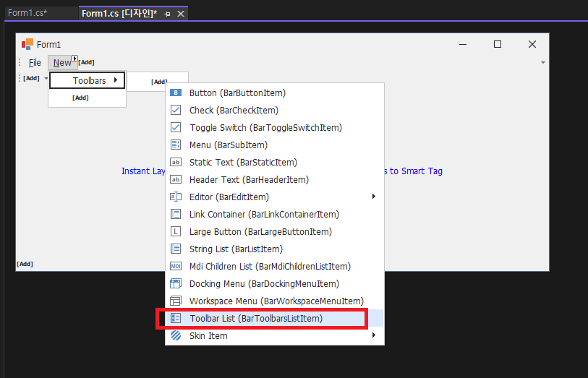Switch to the Form1.cs* code tab
588x378 pixels.
27,13
